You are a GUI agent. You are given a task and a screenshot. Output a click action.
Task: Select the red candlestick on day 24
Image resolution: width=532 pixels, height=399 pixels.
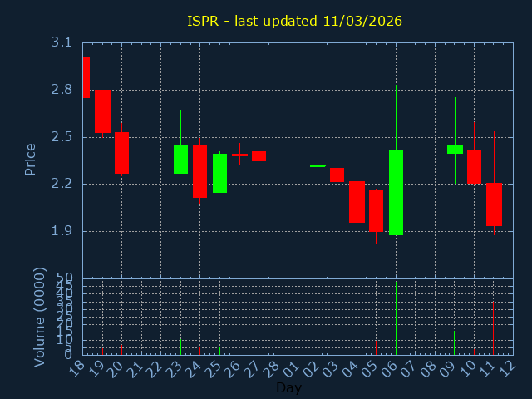pyautogui.click(x=200, y=170)
